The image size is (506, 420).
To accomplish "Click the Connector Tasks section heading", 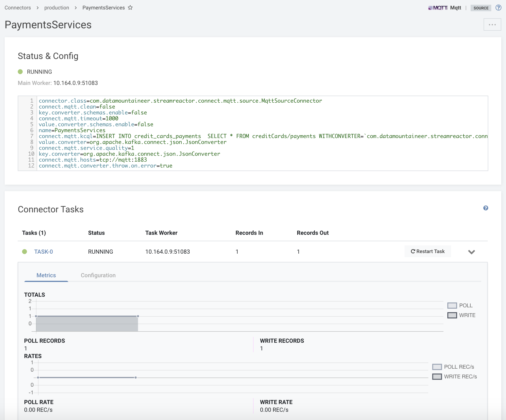I will pyautogui.click(x=51, y=209).
